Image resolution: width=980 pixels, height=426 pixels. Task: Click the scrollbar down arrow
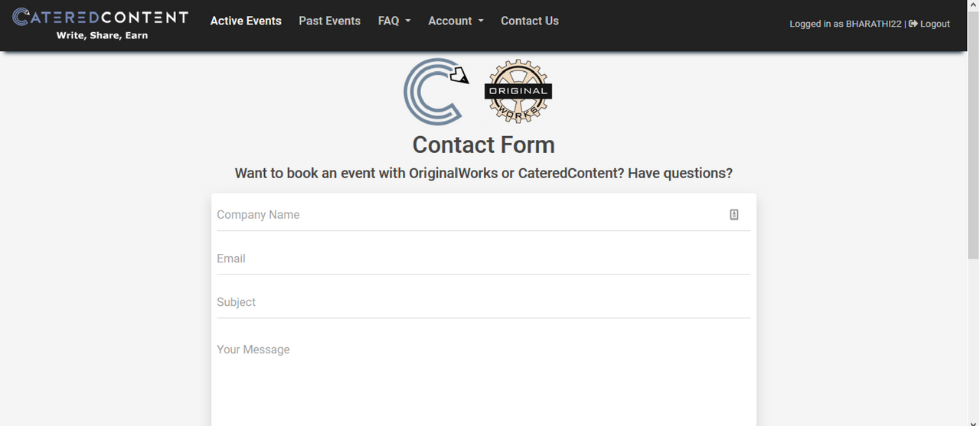click(973, 421)
